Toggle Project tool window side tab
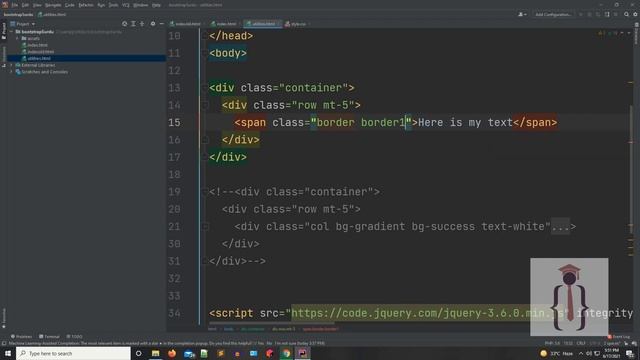Image resolution: width=640 pixels, height=360 pixels. click(x=4, y=31)
